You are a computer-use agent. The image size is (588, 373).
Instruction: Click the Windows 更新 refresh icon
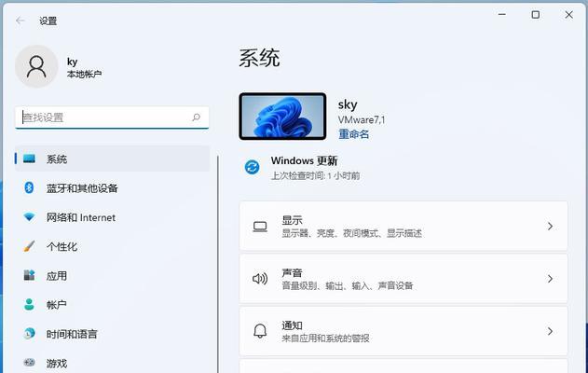(x=252, y=167)
